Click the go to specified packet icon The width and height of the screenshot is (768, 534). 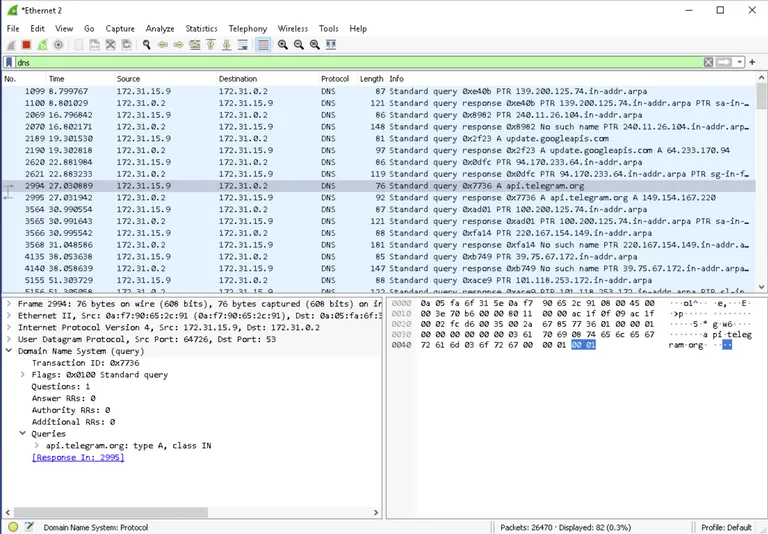[194, 45]
